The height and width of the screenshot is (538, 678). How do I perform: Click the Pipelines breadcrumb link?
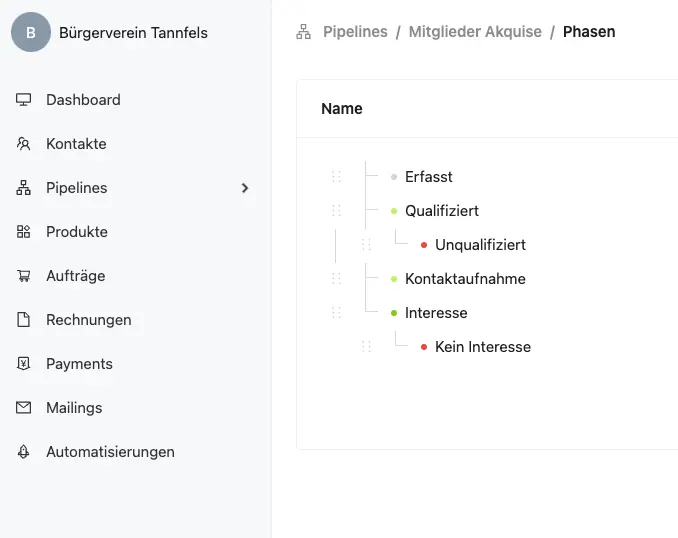pyautogui.click(x=355, y=32)
